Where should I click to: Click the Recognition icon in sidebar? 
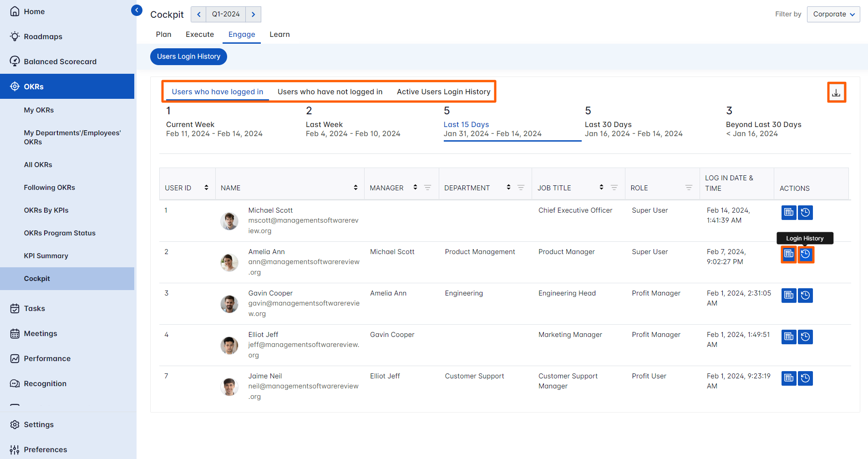point(15,383)
